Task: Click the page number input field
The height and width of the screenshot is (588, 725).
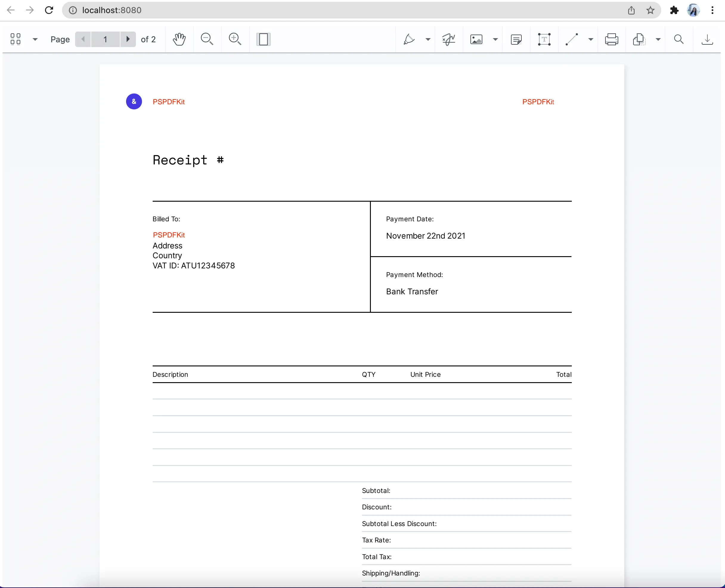Action: (x=106, y=39)
